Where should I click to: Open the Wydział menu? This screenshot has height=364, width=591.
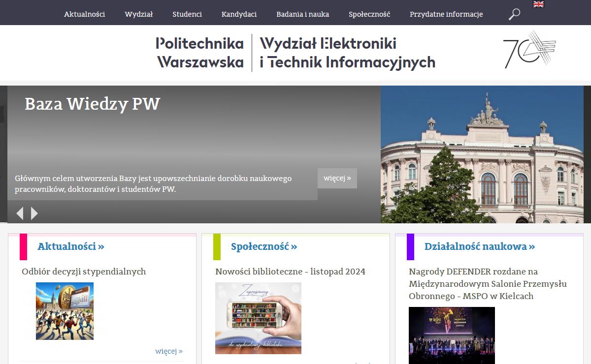click(x=139, y=14)
